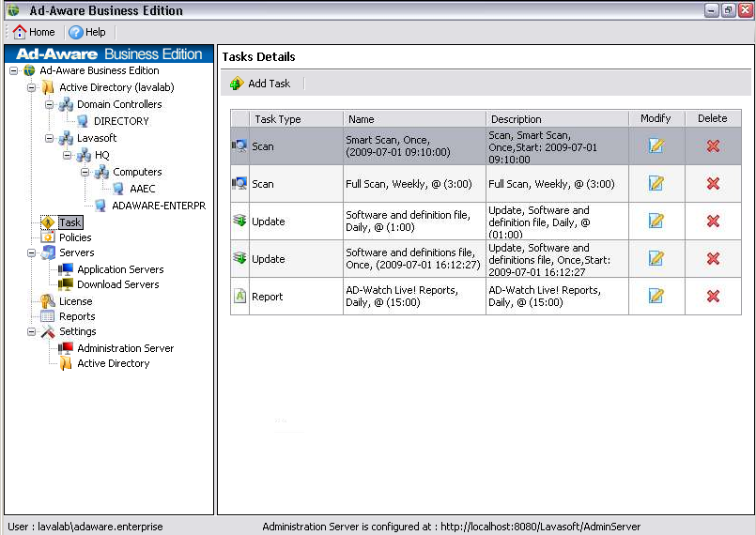
Task: Click the row selector cell of the Report row
Action: [x=239, y=297]
